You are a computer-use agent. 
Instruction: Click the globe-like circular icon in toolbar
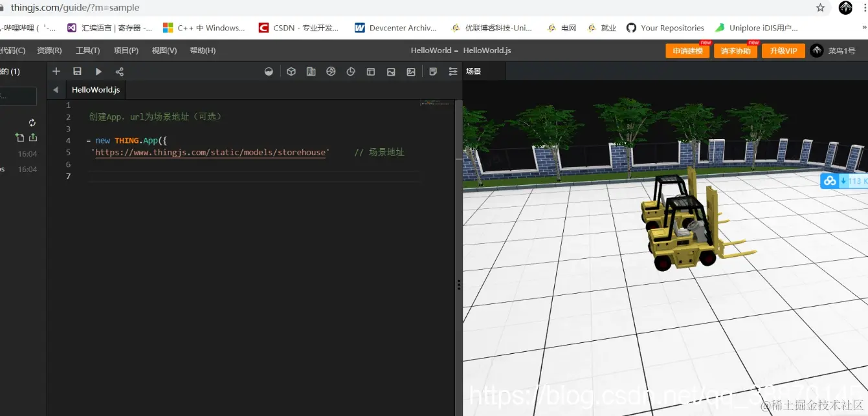tap(331, 71)
